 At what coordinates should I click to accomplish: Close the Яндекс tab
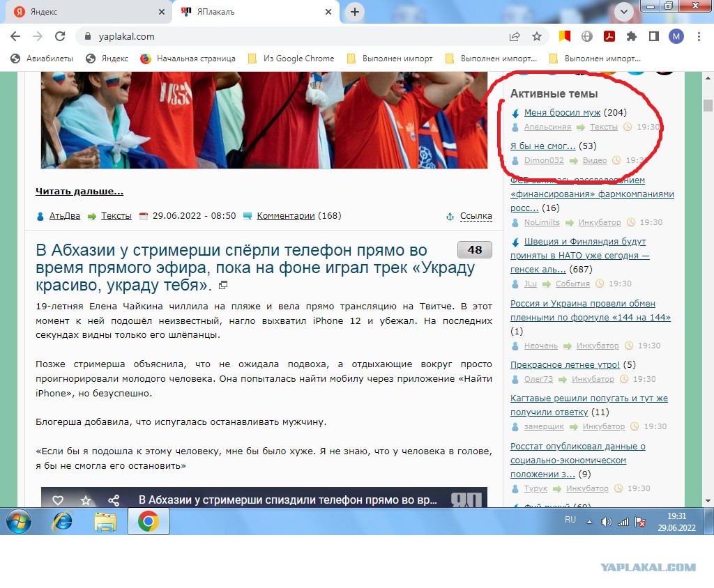[x=162, y=12]
